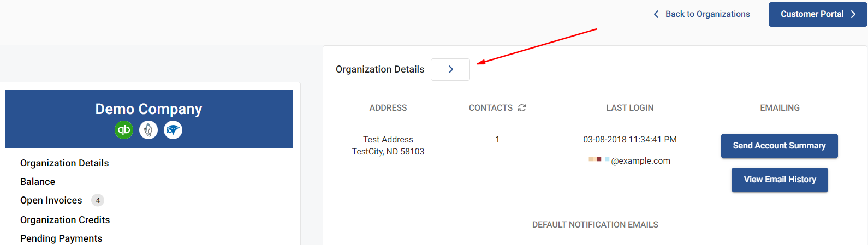Image resolution: width=868 pixels, height=245 pixels.
Task: Click the contacts count of 1
Action: coord(497,140)
